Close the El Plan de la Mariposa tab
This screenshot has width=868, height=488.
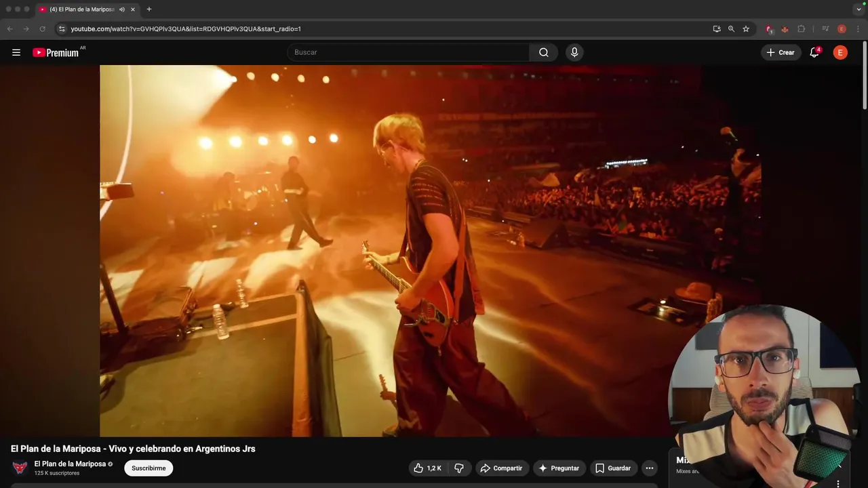[133, 9]
